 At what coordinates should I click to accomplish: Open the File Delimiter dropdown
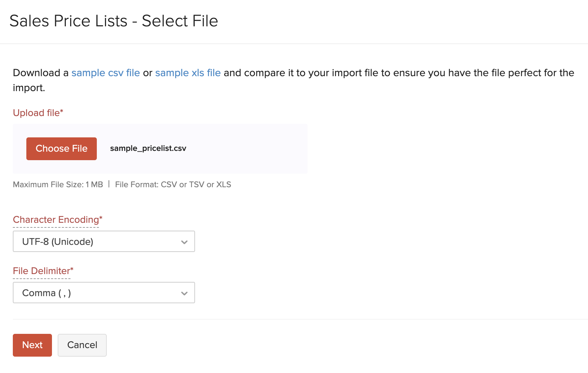click(104, 293)
